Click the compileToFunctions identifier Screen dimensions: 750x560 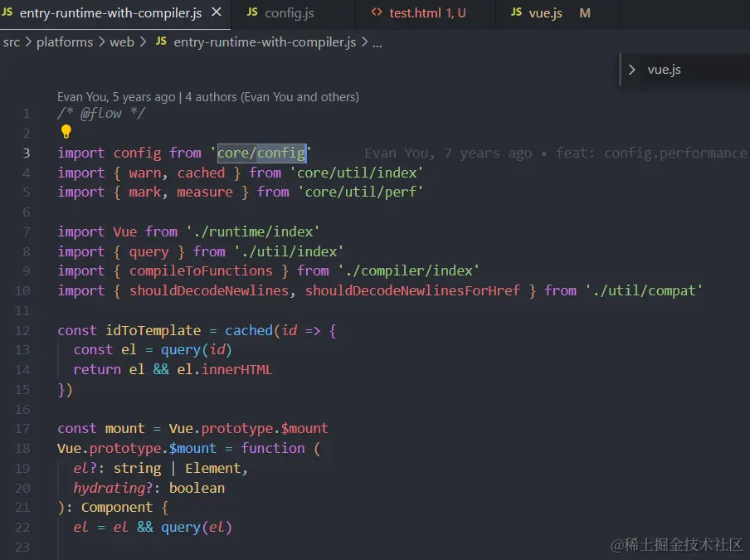point(201,271)
